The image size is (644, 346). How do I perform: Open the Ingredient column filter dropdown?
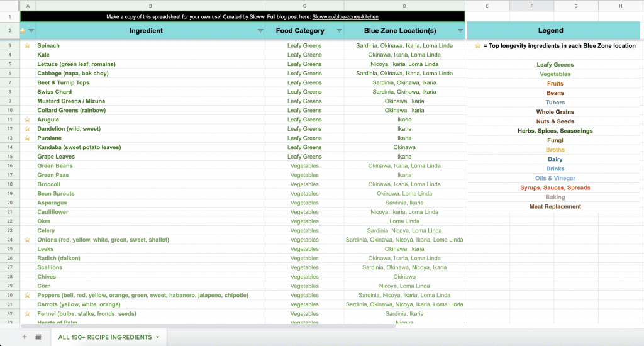[260, 31]
